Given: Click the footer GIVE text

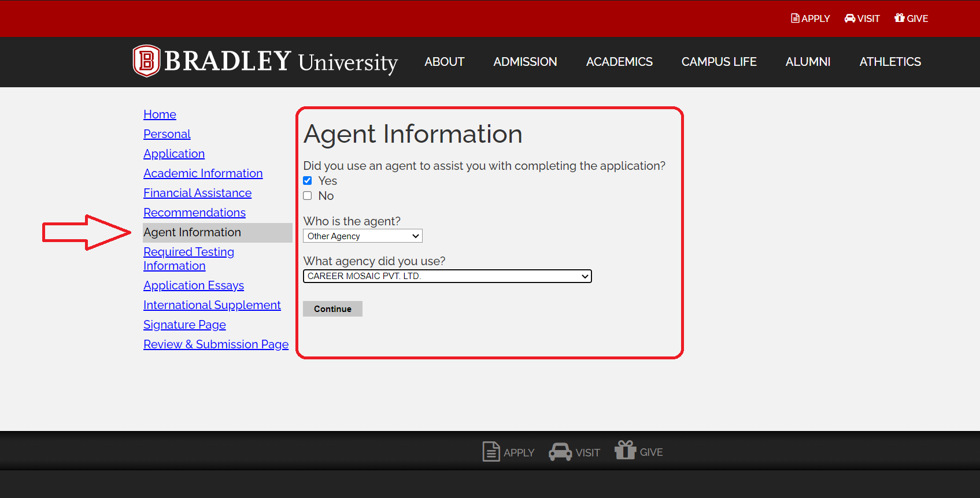Looking at the screenshot, I should [651, 452].
